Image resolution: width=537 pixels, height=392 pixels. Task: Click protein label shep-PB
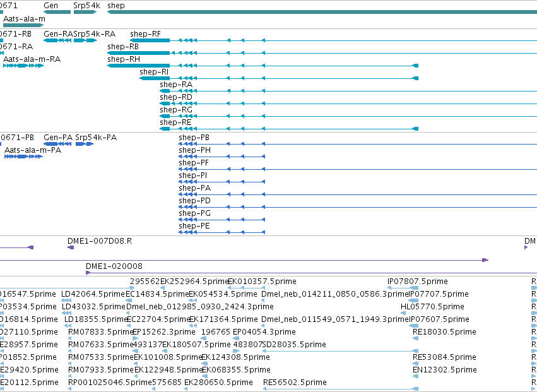(x=194, y=138)
